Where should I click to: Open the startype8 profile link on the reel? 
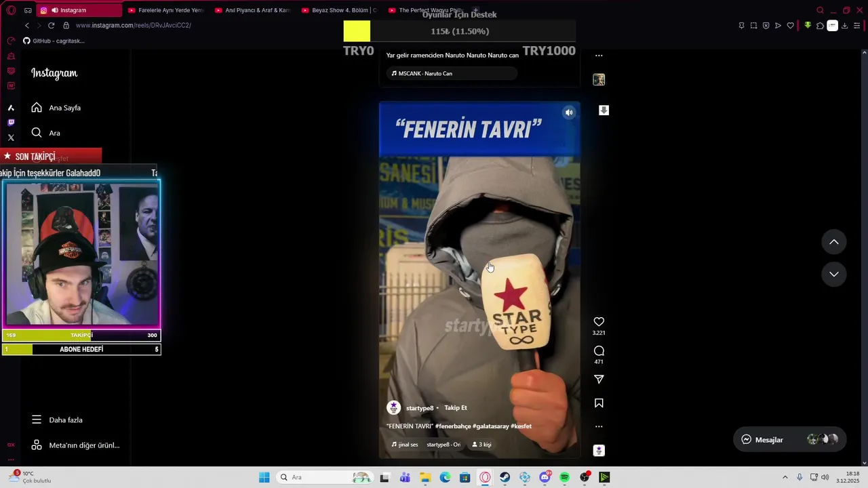(420, 408)
